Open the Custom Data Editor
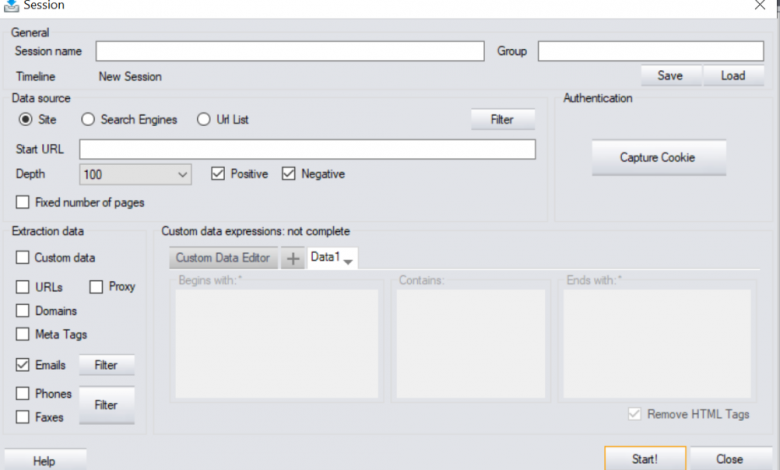The width and height of the screenshot is (780, 470). (x=223, y=258)
